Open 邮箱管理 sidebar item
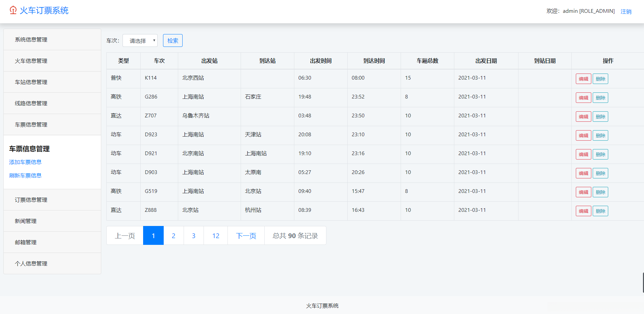This screenshot has width=644, height=314. 26,242
